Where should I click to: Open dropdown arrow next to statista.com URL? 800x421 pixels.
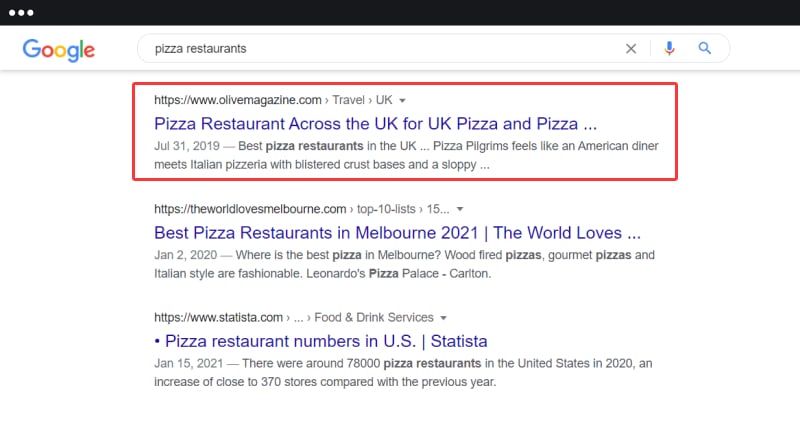(443, 318)
